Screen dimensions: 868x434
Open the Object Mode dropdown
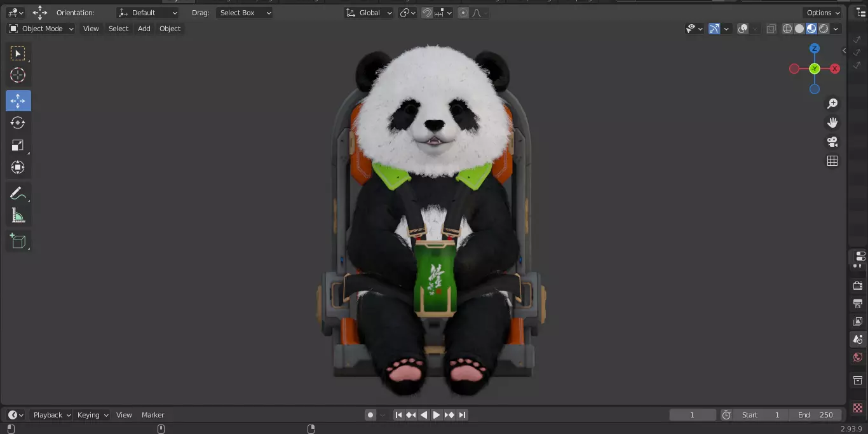pos(41,29)
